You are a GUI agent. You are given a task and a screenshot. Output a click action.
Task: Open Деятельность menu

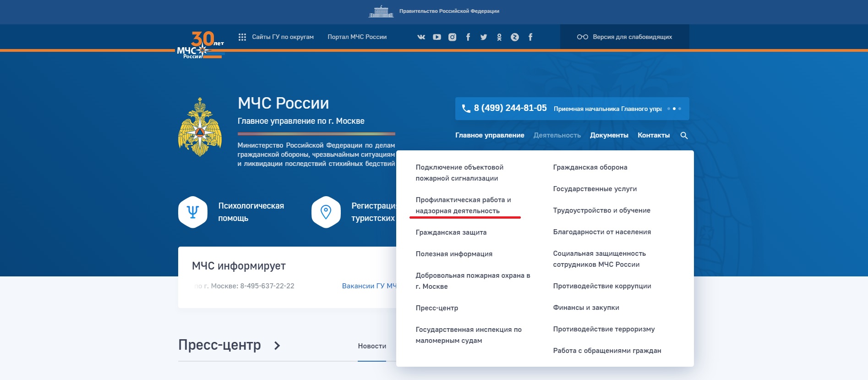[x=557, y=135]
